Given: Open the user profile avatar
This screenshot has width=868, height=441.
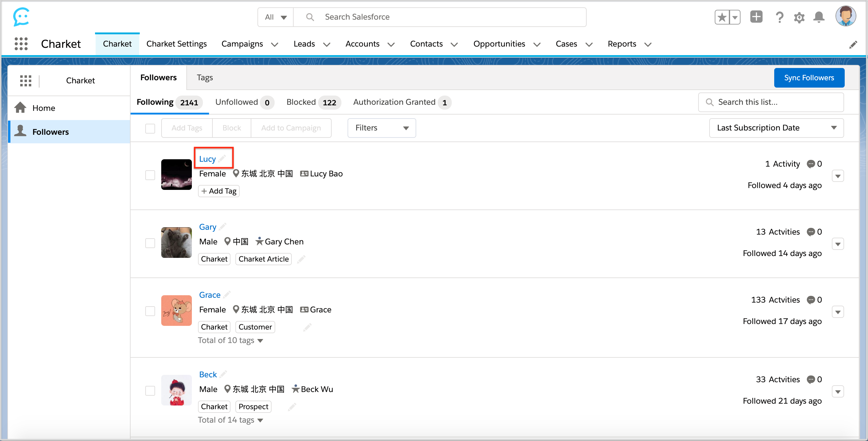Looking at the screenshot, I should [845, 16].
